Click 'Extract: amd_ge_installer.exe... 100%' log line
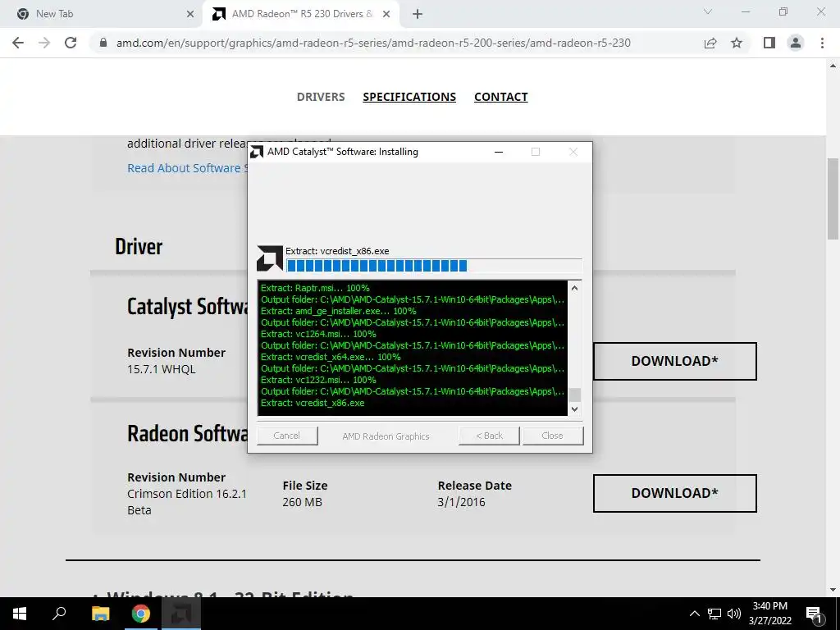The image size is (840, 630). pyautogui.click(x=339, y=311)
